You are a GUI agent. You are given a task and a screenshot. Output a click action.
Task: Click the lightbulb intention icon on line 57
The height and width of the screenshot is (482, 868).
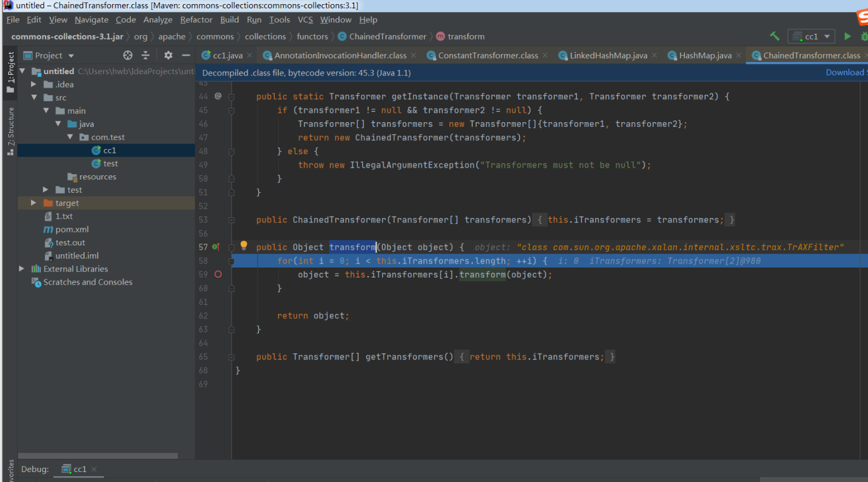click(244, 246)
